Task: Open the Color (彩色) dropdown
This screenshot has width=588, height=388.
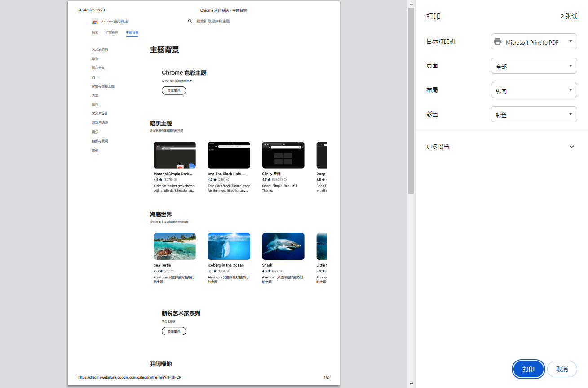Action: [534, 115]
